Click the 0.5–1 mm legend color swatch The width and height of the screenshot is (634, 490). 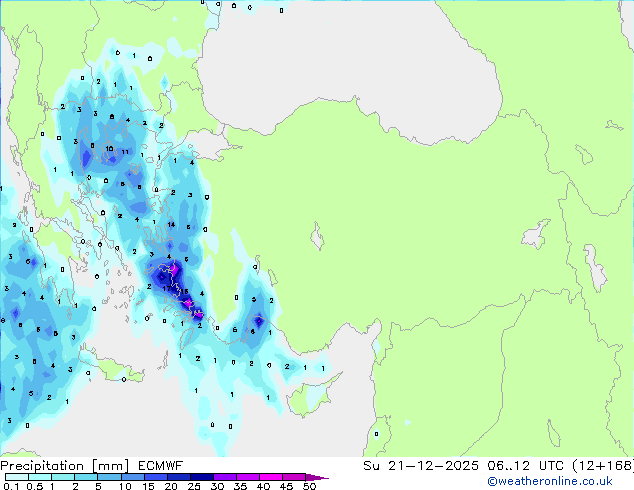40,477
